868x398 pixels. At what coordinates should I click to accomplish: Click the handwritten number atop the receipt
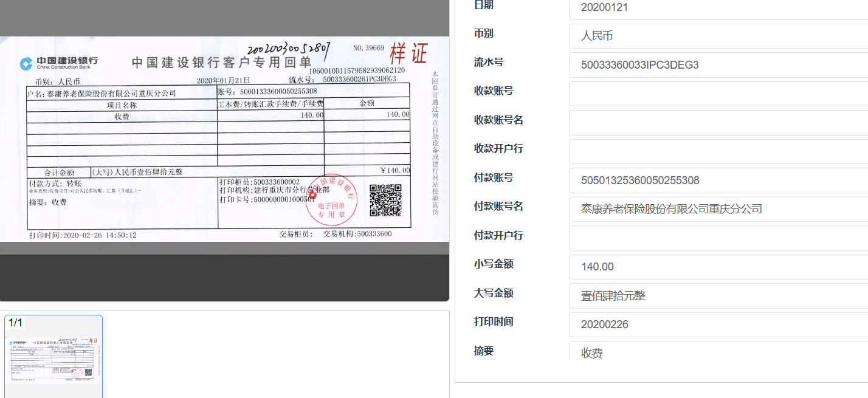point(289,49)
